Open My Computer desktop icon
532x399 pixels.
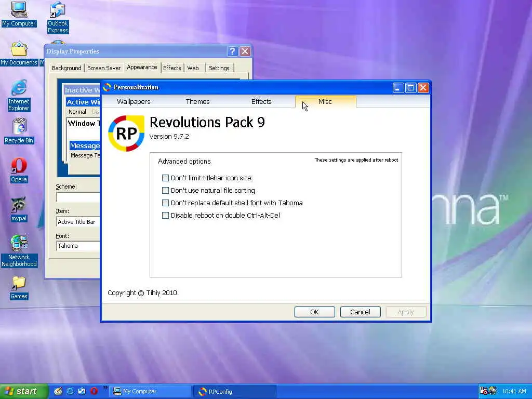pyautogui.click(x=19, y=14)
